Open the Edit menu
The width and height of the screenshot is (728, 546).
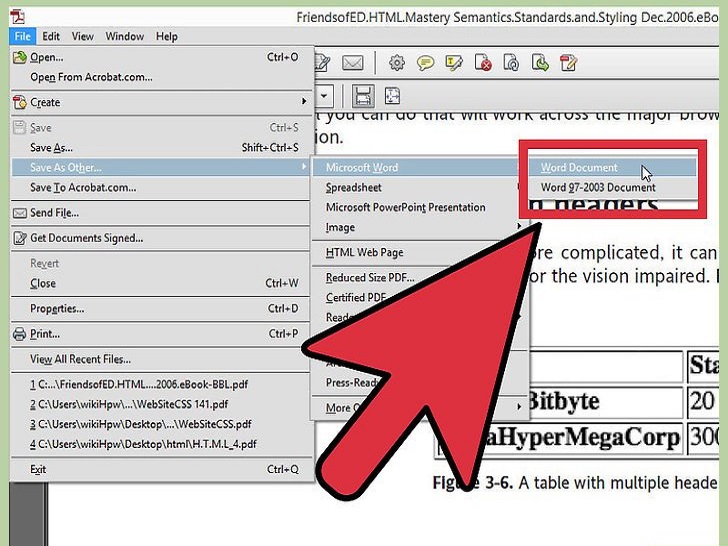click(x=51, y=36)
